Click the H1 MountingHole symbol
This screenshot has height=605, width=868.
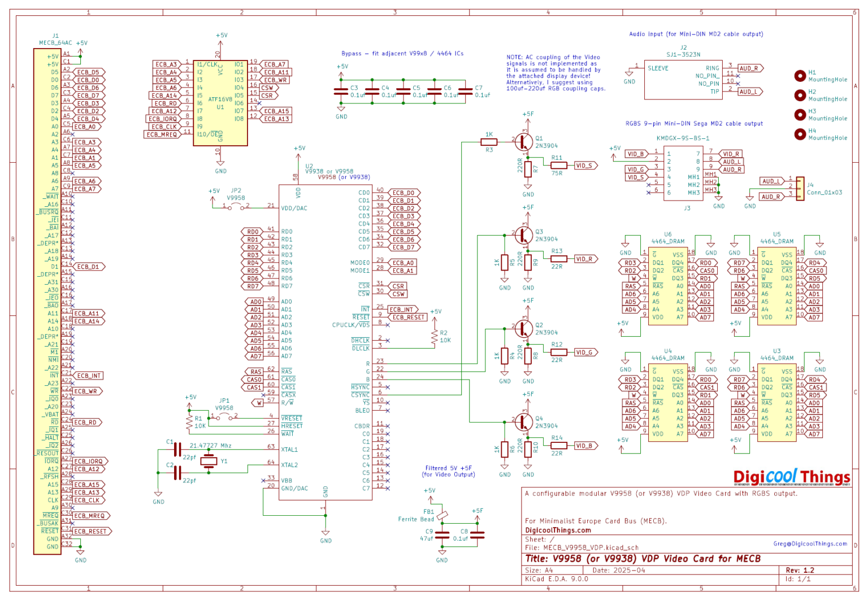pyautogui.click(x=800, y=76)
